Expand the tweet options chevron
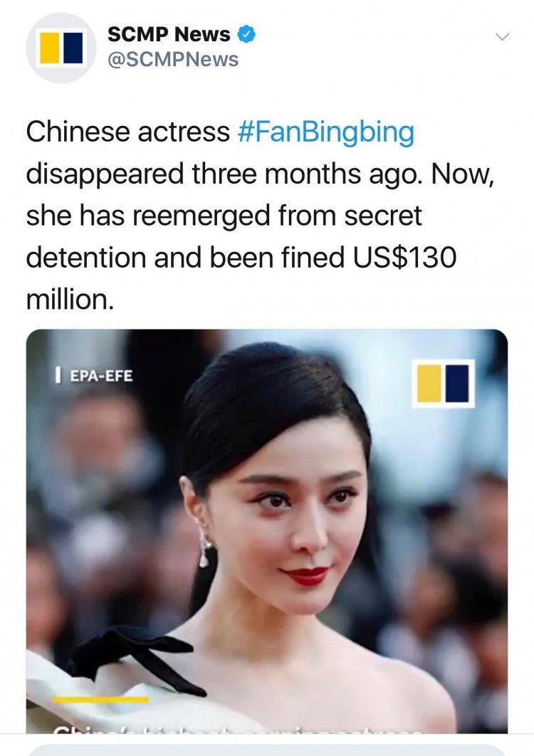The image size is (534, 756). coord(502,36)
